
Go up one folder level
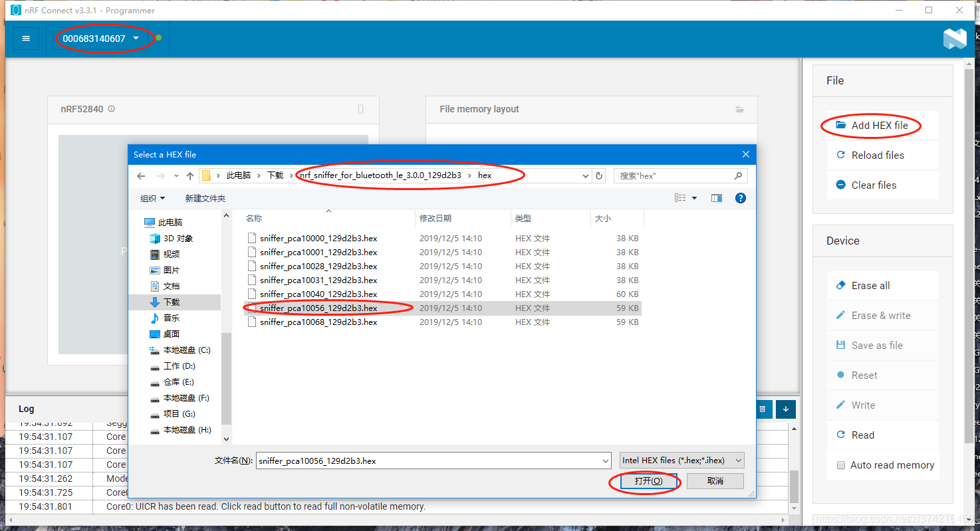click(190, 175)
